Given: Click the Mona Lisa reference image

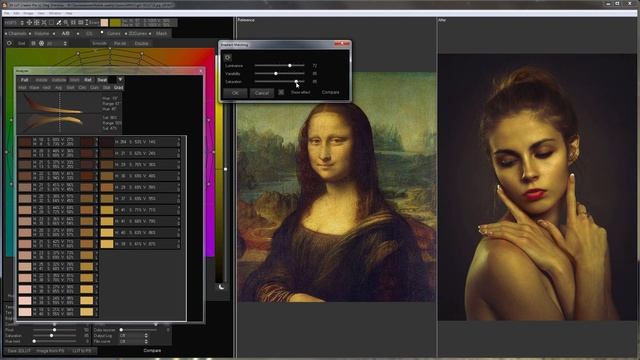Looking at the screenshot, I should tap(336, 187).
